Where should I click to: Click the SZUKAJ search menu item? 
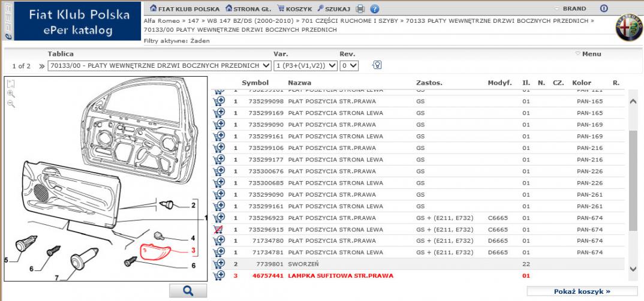(x=334, y=9)
